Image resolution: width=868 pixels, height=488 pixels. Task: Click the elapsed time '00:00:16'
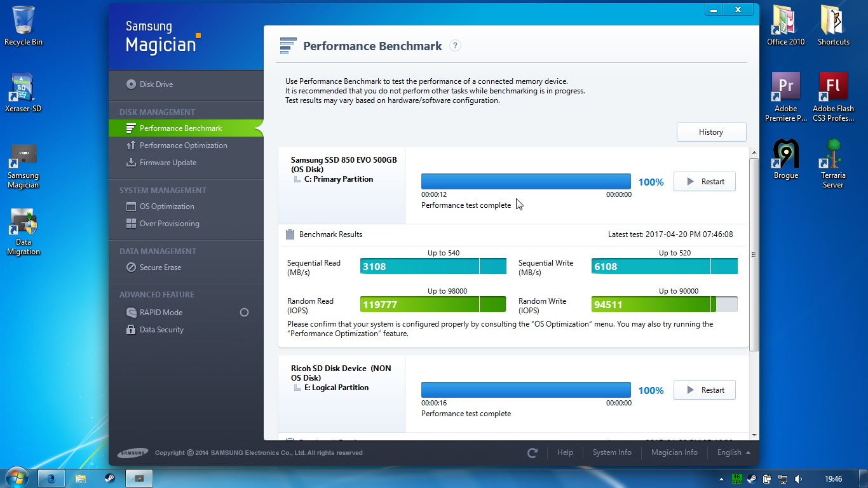434,403
